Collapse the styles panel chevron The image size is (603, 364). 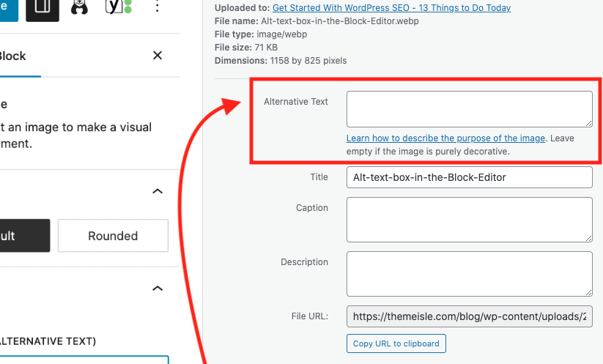(x=158, y=191)
